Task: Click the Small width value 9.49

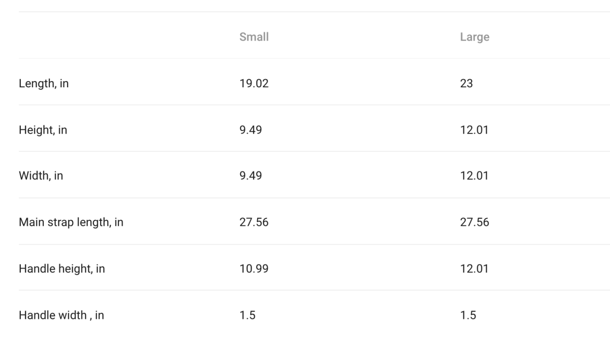Action: [x=251, y=176]
